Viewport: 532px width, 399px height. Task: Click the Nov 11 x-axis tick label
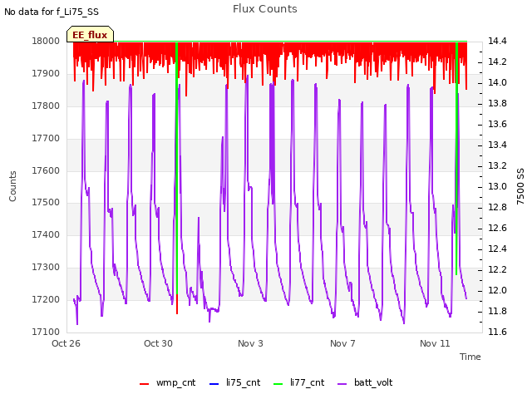(435, 343)
